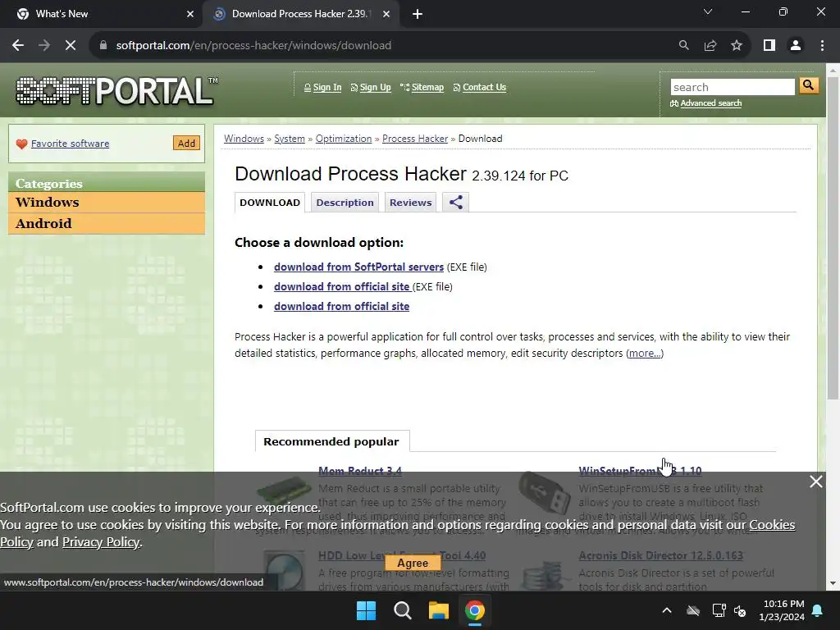Click the Sign Up link

pos(375,87)
